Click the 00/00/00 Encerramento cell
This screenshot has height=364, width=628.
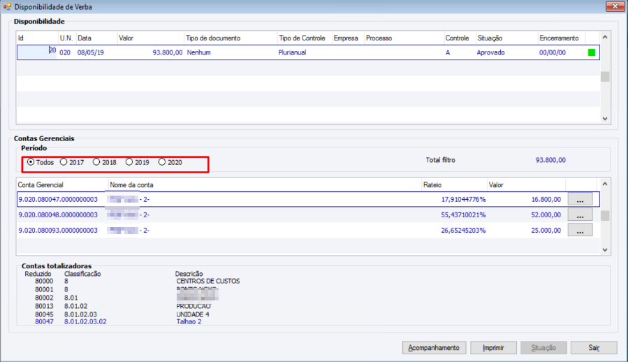coord(553,52)
